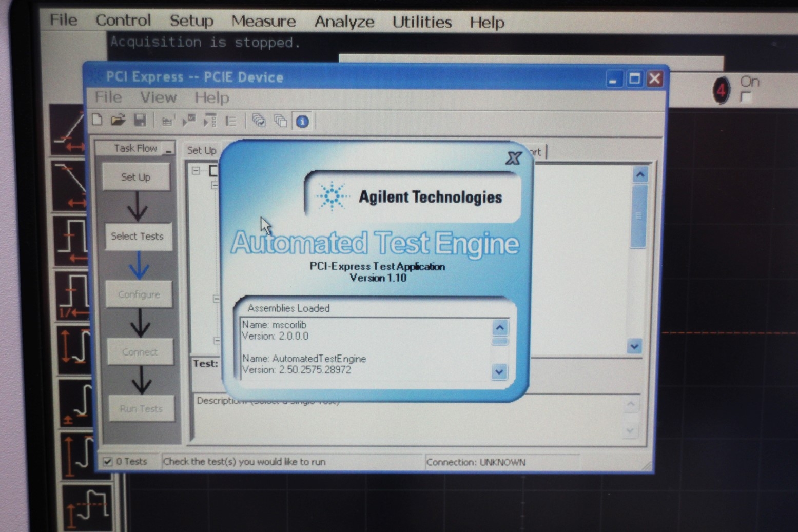Click 'Name: mscorlib' in assemblies list

(274, 325)
